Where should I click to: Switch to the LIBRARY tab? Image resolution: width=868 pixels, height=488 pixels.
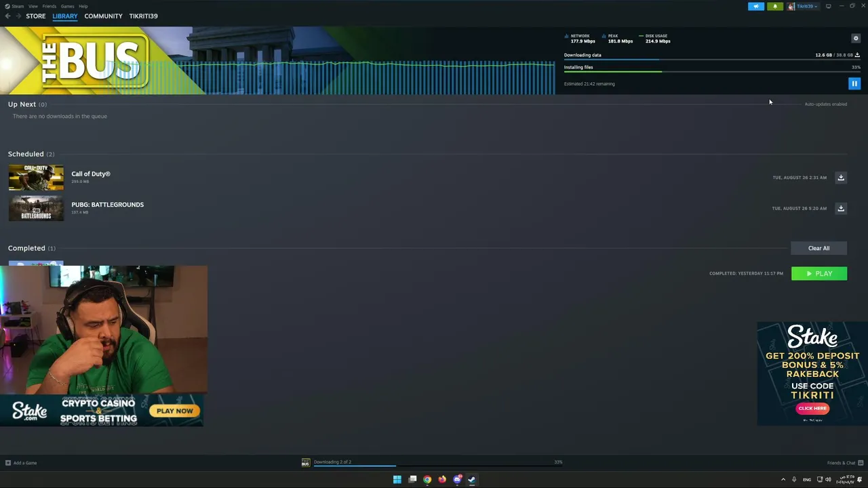tap(65, 16)
